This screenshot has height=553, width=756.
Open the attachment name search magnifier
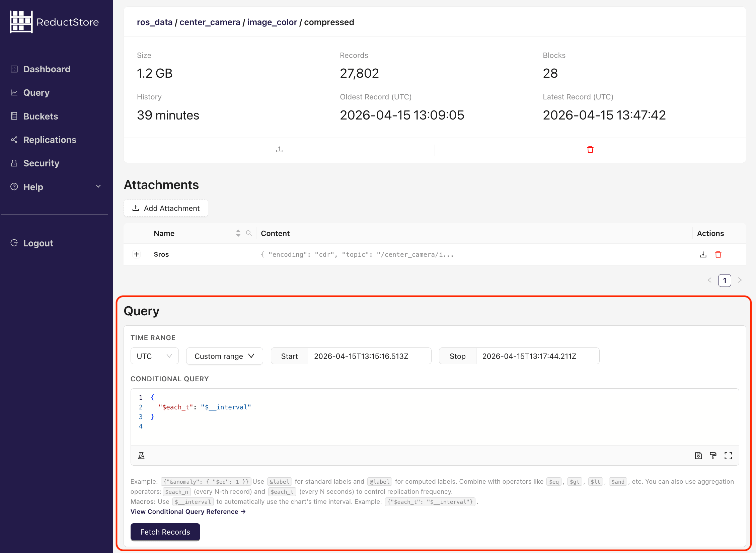click(x=249, y=233)
